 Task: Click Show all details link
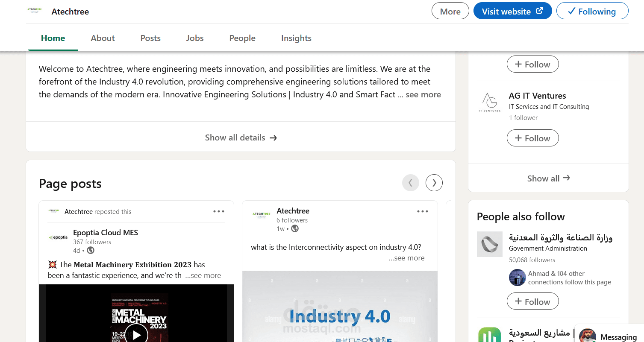click(x=241, y=137)
